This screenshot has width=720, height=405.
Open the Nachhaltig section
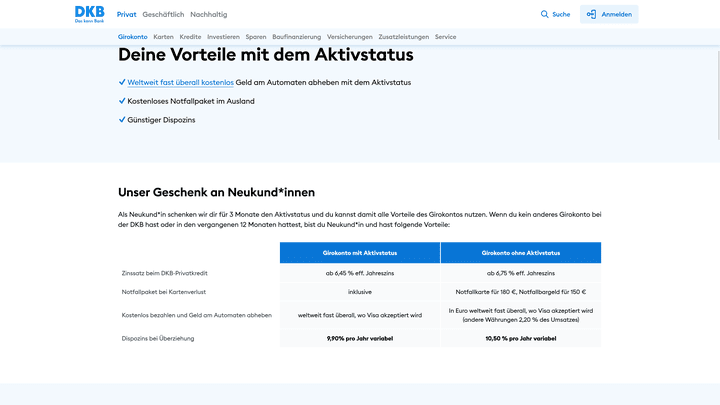[208, 14]
